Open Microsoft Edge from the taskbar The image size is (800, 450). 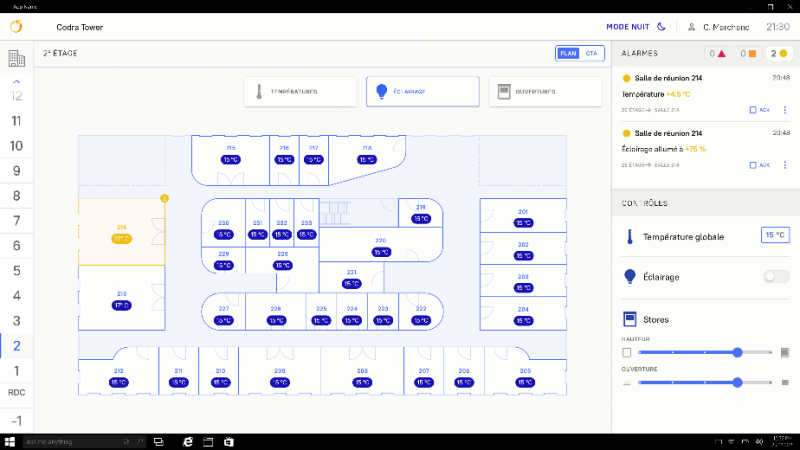(x=187, y=441)
